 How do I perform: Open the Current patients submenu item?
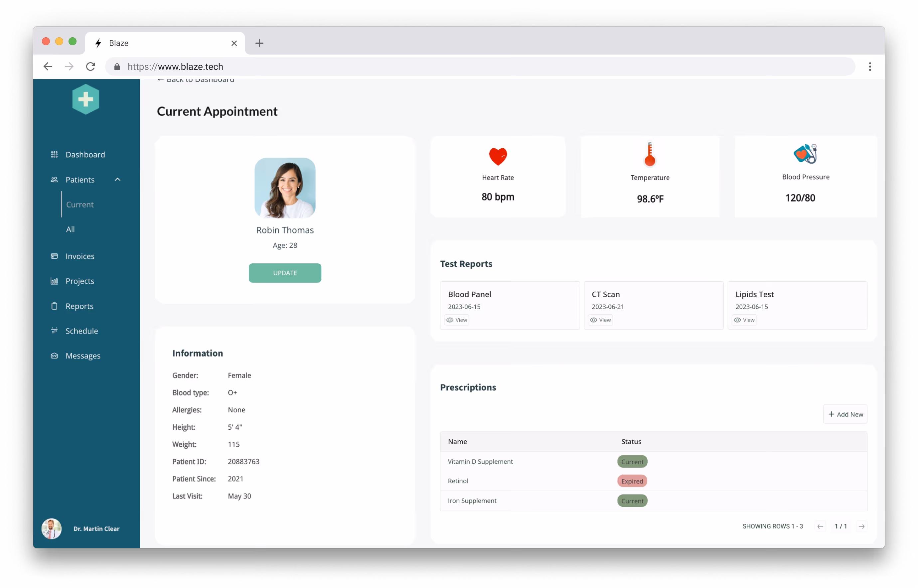80,205
